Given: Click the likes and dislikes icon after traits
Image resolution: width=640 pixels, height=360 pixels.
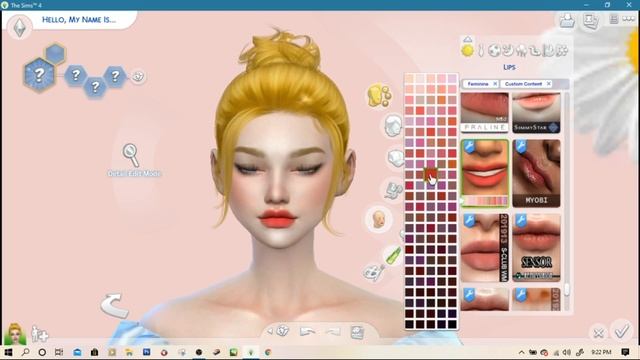Looking at the screenshot, I should click(x=138, y=76).
